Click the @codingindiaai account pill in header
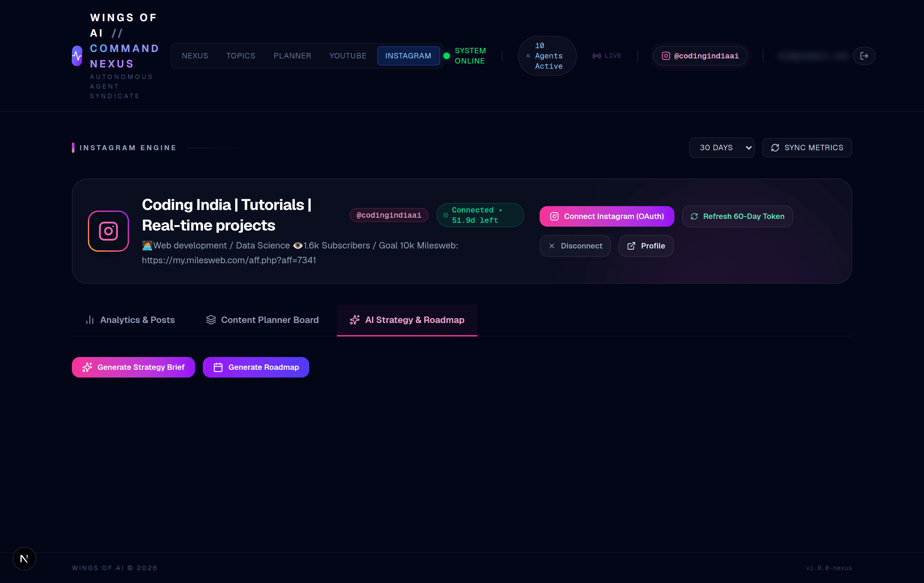This screenshot has height=583, width=924. coord(700,56)
